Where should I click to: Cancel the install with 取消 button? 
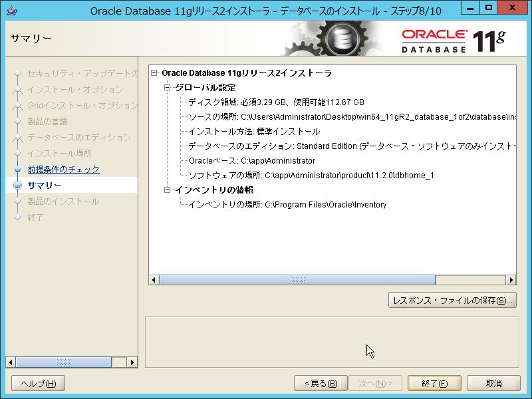pos(493,384)
